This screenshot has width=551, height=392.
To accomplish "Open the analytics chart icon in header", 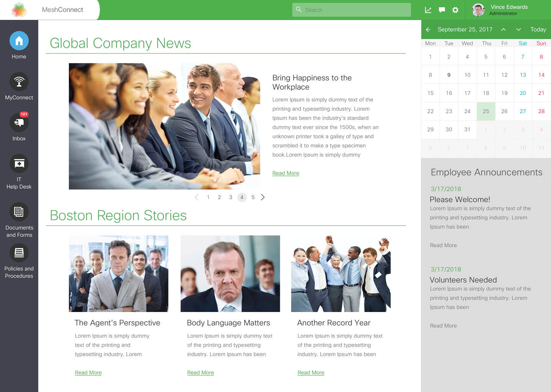I will click(x=428, y=10).
